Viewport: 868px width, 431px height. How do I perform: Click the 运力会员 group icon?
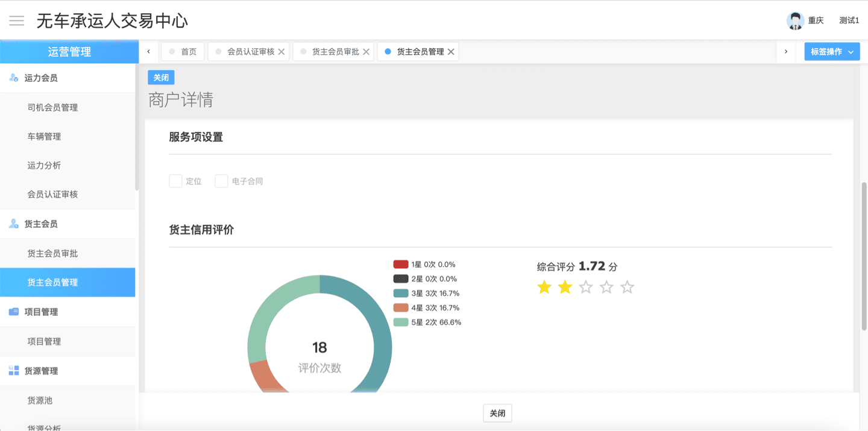tap(13, 78)
